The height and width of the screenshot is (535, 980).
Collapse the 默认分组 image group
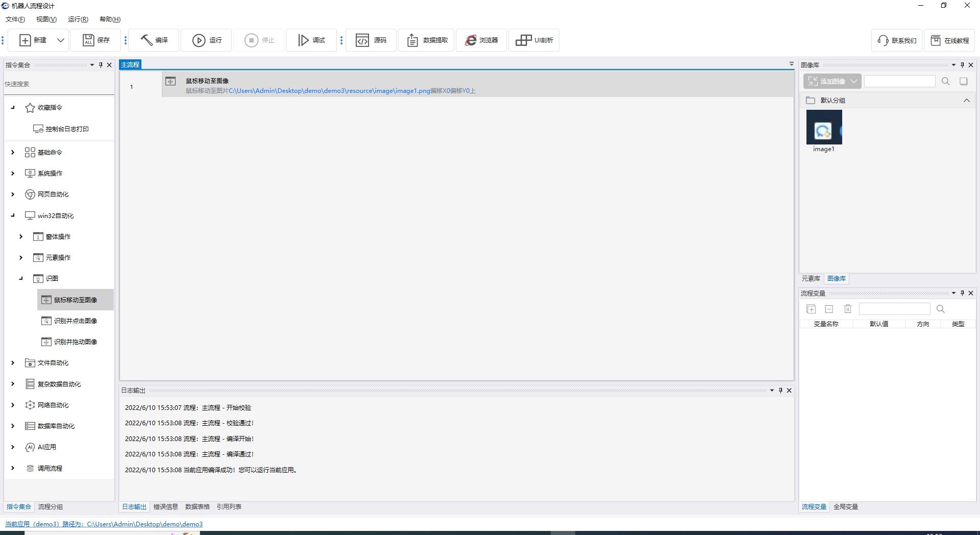966,101
